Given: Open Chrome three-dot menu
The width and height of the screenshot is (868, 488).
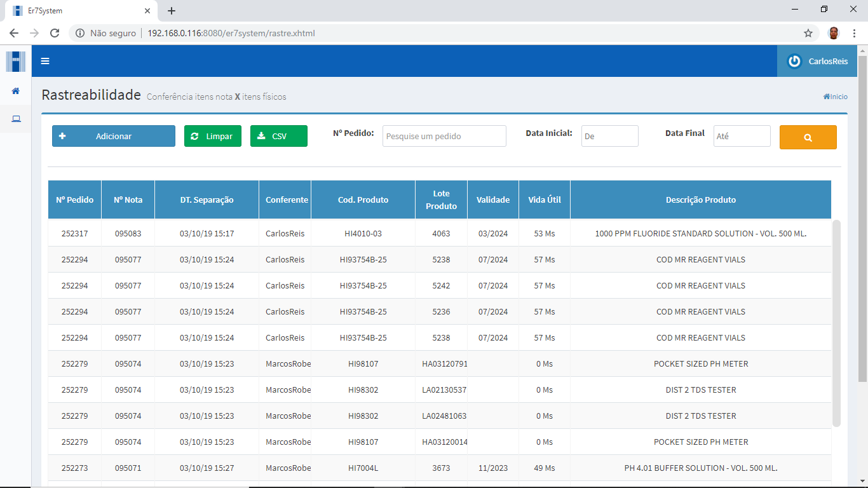Looking at the screenshot, I should coord(854,33).
